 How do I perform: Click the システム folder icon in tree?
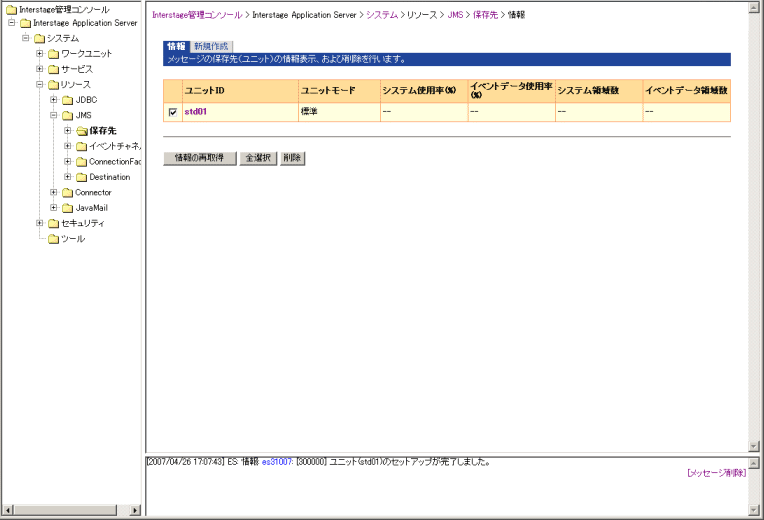coord(39,39)
